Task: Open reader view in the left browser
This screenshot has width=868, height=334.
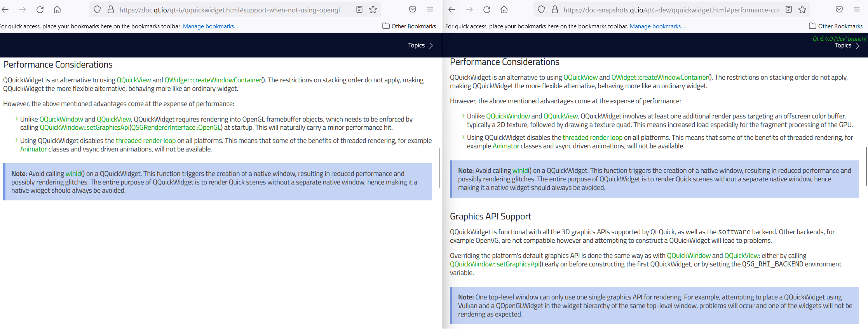Action: point(359,10)
